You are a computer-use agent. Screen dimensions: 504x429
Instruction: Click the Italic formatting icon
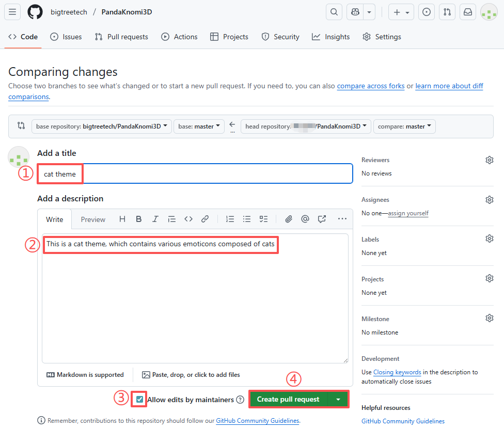155,219
